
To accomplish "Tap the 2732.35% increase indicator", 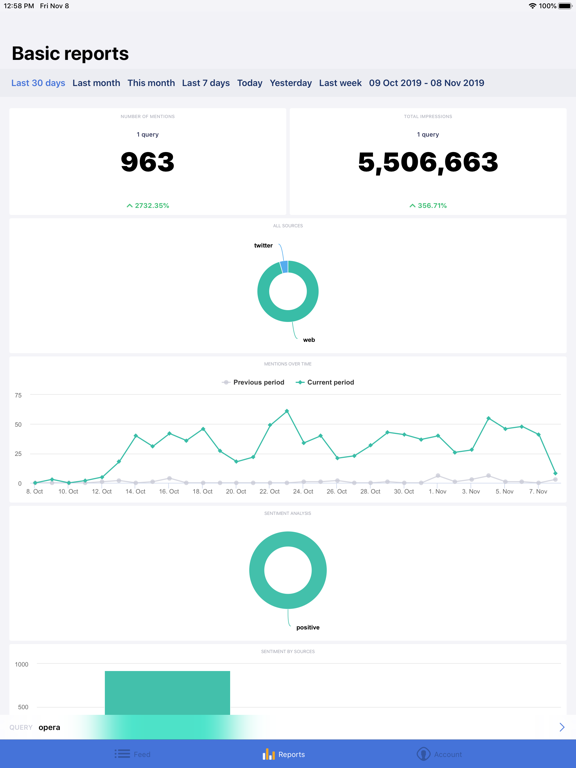I will point(148,206).
